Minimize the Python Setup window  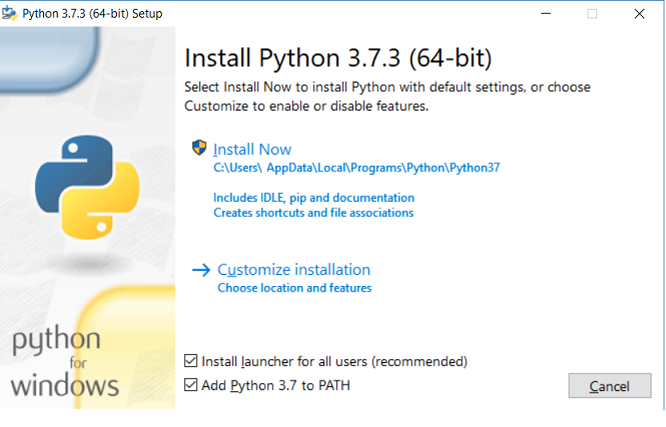(x=546, y=14)
